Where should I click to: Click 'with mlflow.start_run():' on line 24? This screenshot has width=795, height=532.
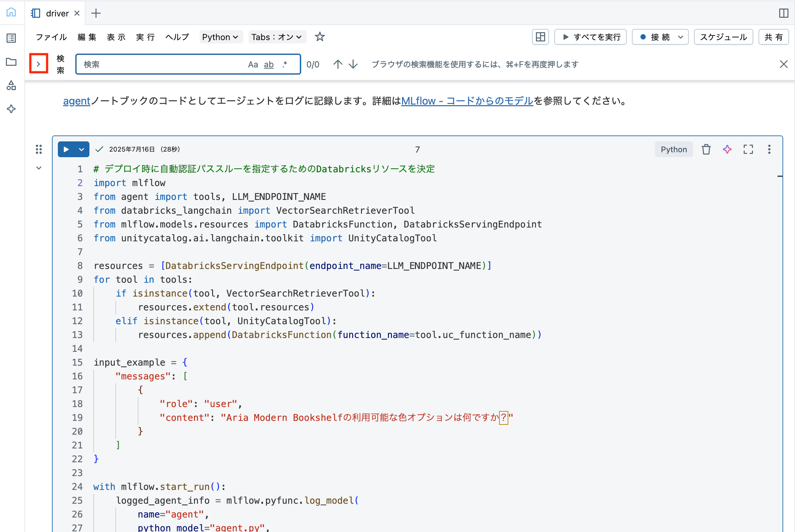(159, 487)
